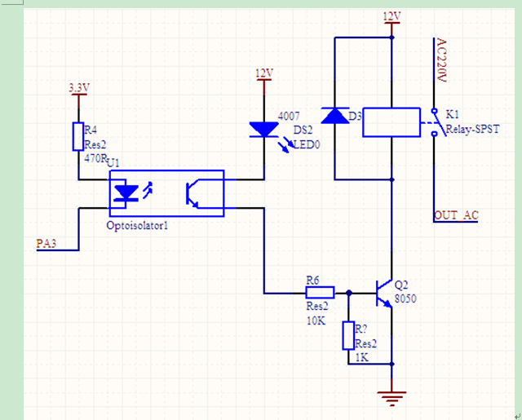Click the 470R value text
Viewport: 522px width, 420px height.
coord(95,158)
